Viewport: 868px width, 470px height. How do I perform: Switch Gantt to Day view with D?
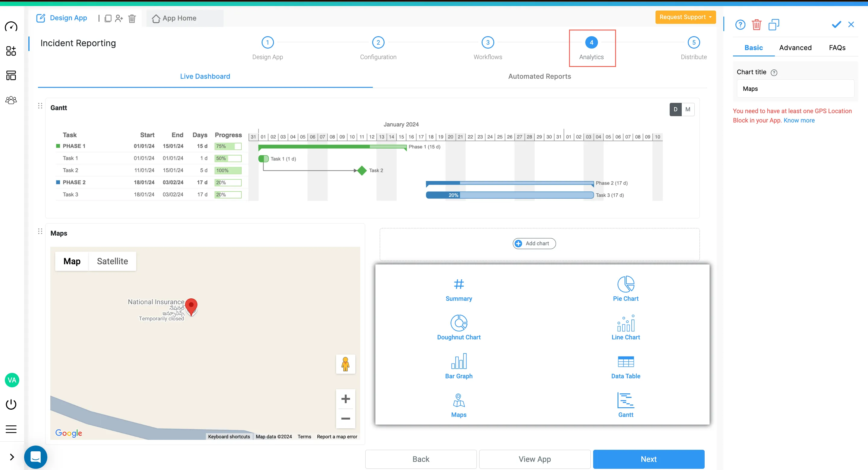[675, 109]
